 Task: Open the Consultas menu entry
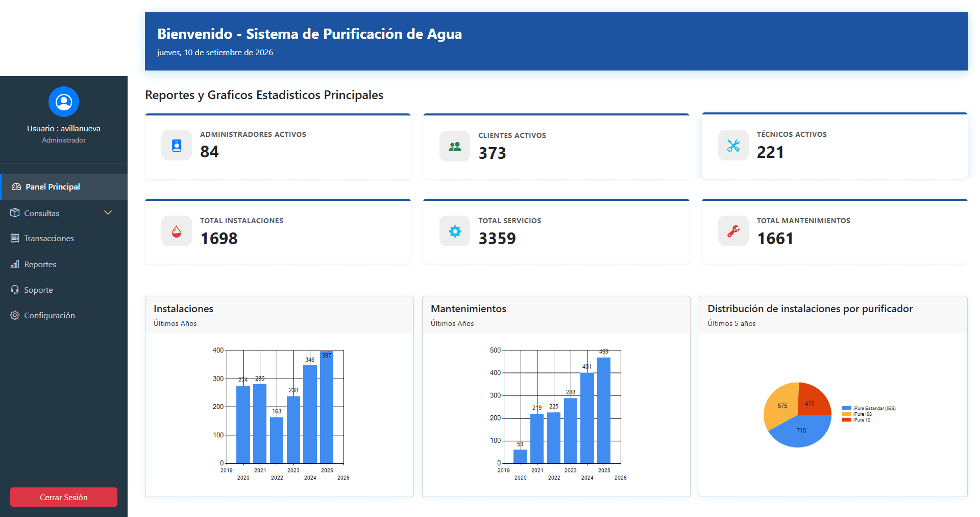click(64, 213)
